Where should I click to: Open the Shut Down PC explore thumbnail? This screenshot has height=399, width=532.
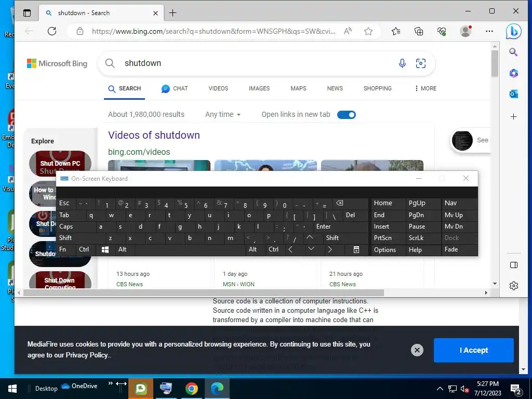click(60, 163)
